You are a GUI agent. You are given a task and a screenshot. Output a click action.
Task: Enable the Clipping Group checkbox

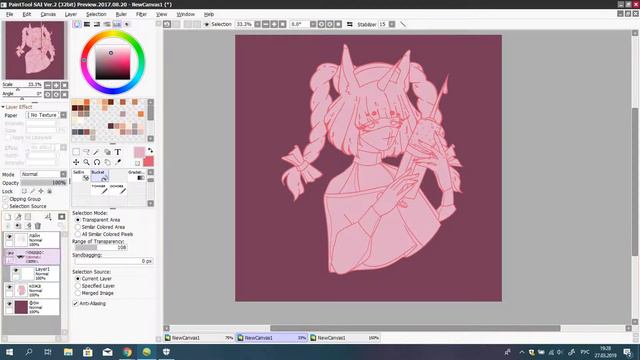[x=5, y=199]
